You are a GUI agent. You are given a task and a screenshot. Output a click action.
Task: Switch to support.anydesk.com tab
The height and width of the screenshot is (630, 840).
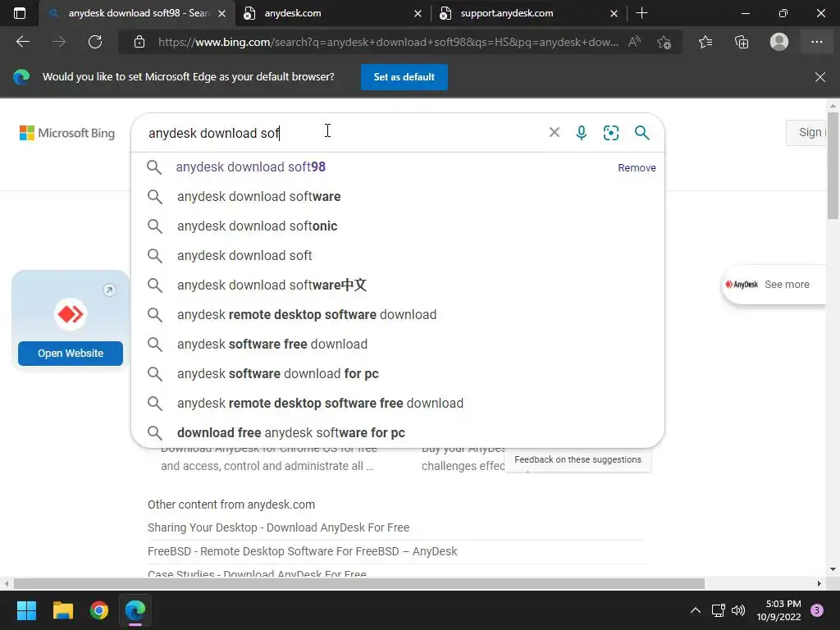point(529,13)
